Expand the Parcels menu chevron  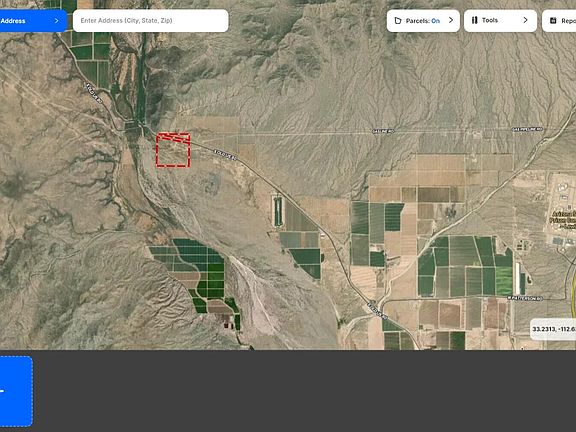[x=451, y=20]
